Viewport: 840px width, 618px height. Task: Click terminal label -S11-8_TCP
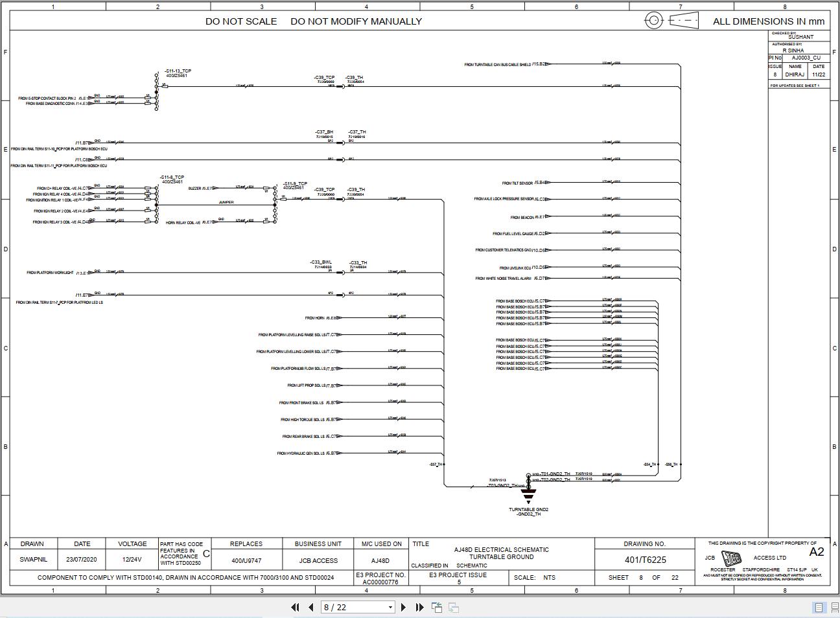point(172,177)
